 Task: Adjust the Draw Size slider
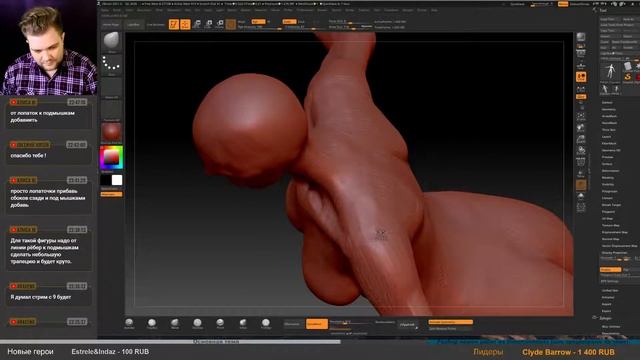350,27
